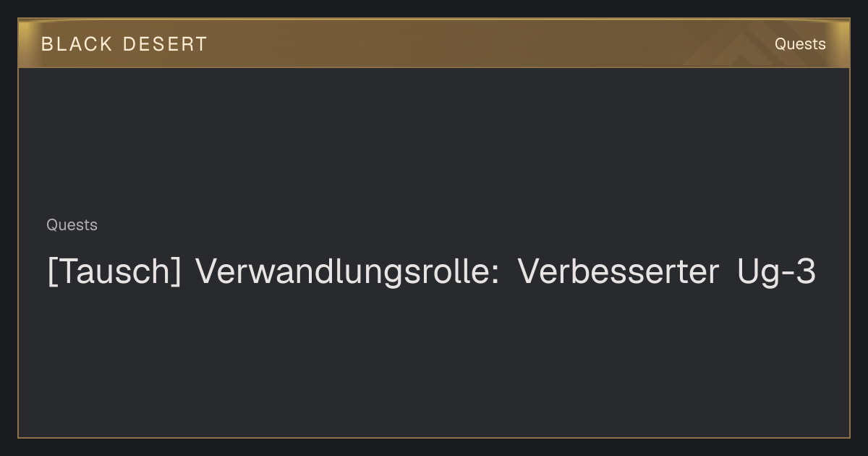Click the quest title heading
The height and width of the screenshot is (456, 868).
pos(431,272)
